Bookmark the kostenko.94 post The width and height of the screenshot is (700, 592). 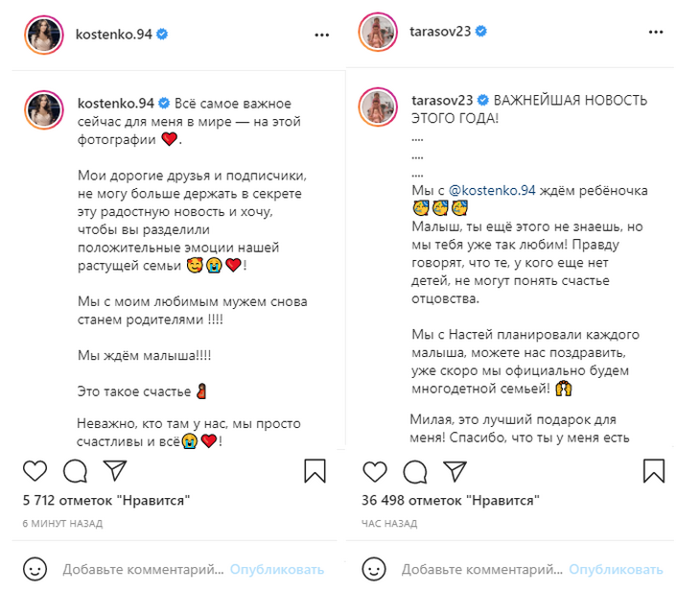pyautogui.click(x=315, y=471)
